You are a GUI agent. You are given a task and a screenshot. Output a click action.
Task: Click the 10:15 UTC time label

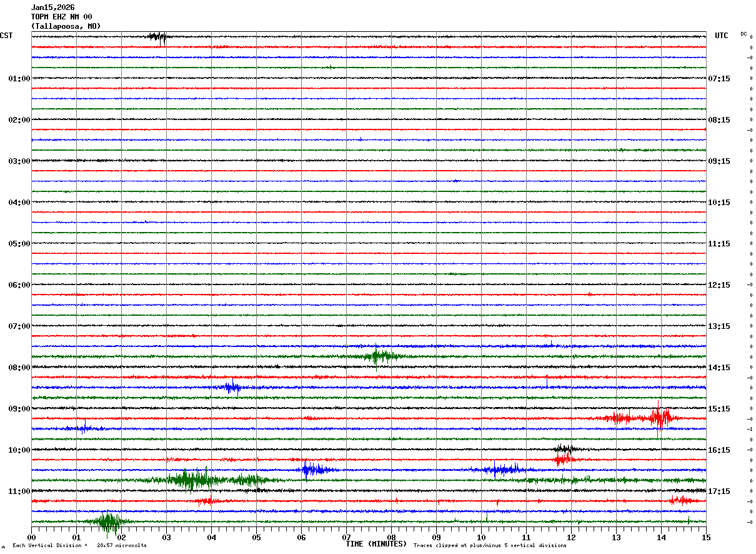click(x=720, y=203)
